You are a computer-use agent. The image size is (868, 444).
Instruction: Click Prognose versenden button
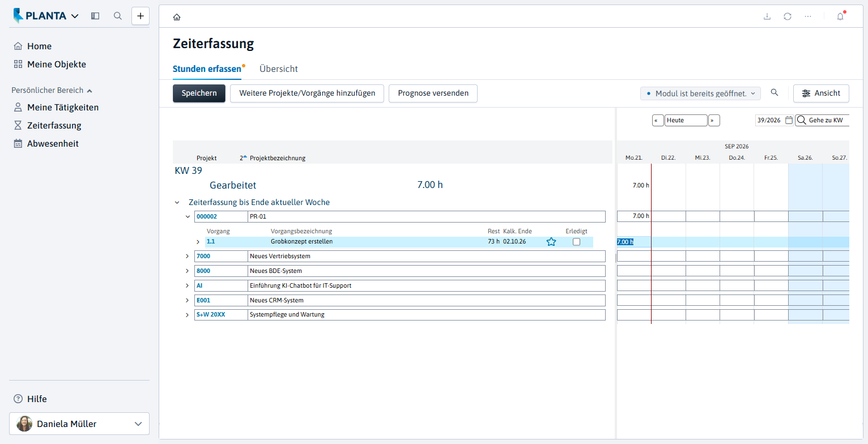click(x=433, y=93)
